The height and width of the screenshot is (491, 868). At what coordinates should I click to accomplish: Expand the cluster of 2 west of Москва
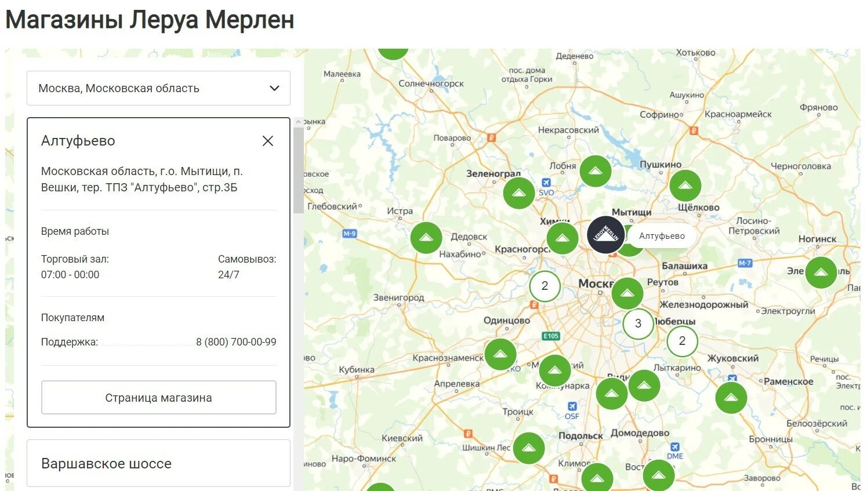[544, 286]
